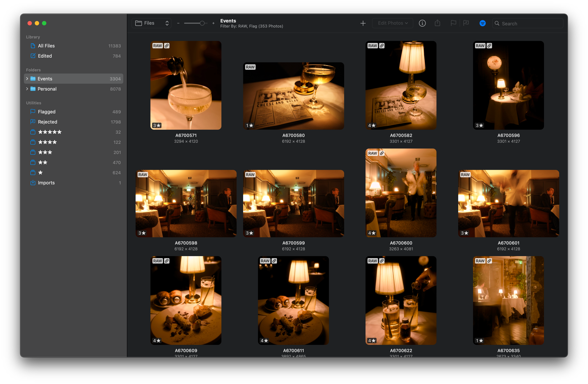Viewport: 588px width, 384px height.
Task: Open Edit Photos button menu
Action: pyautogui.click(x=392, y=23)
